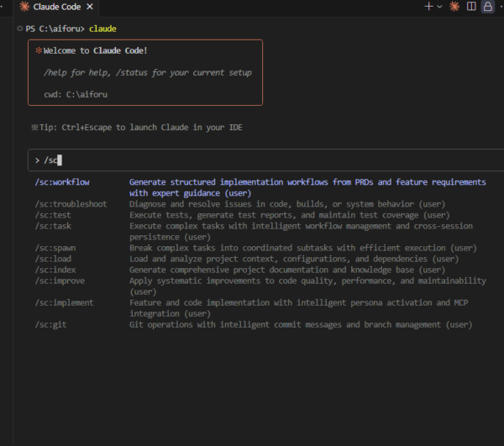Select the /sc:git command
This screenshot has height=446, width=504.
tap(50, 324)
